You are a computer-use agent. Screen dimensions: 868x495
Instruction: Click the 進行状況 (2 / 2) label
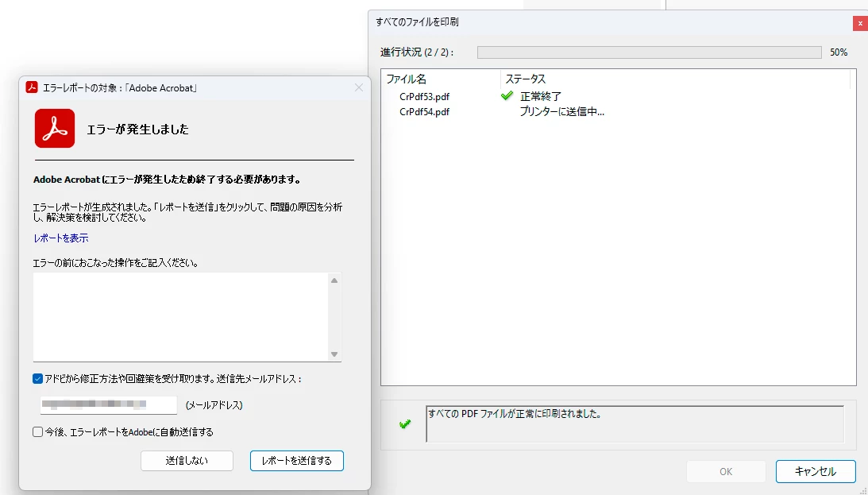click(417, 52)
